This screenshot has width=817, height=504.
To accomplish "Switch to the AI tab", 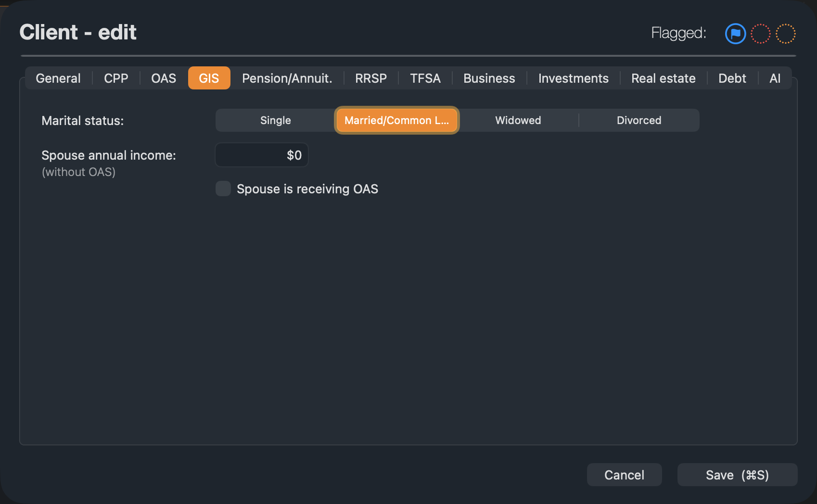I will coord(775,78).
